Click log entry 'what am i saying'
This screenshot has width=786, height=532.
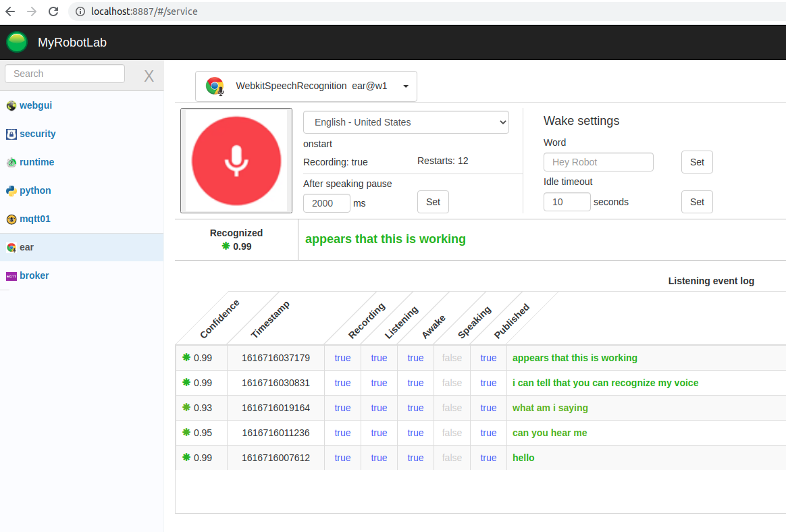coord(550,408)
